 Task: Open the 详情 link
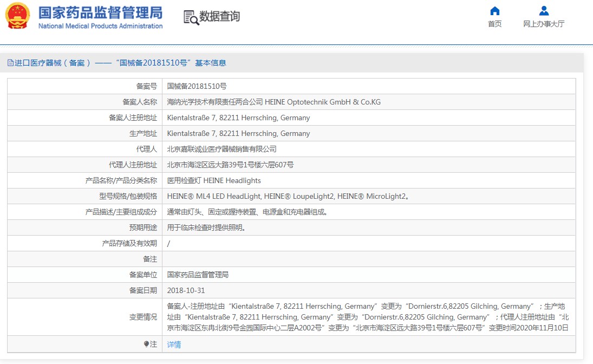coord(174,344)
